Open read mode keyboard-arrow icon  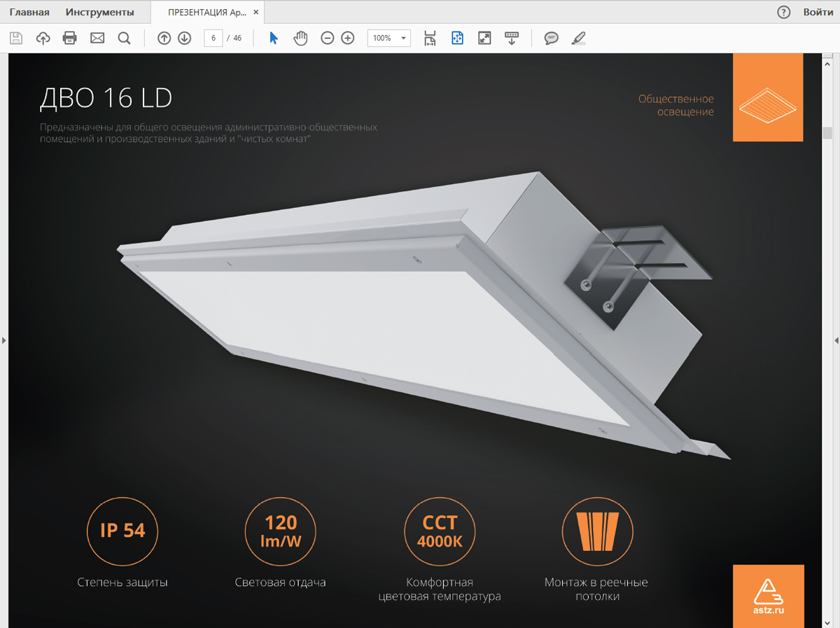coord(512,39)
